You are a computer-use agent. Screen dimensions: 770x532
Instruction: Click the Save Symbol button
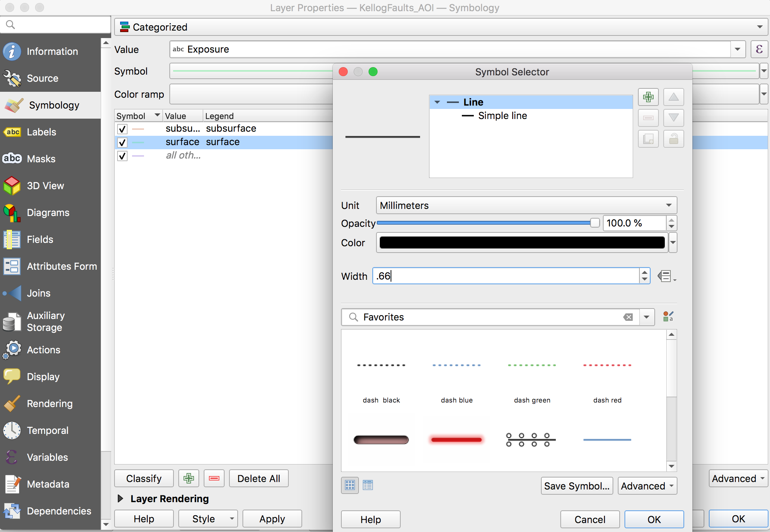click(576, 486)
